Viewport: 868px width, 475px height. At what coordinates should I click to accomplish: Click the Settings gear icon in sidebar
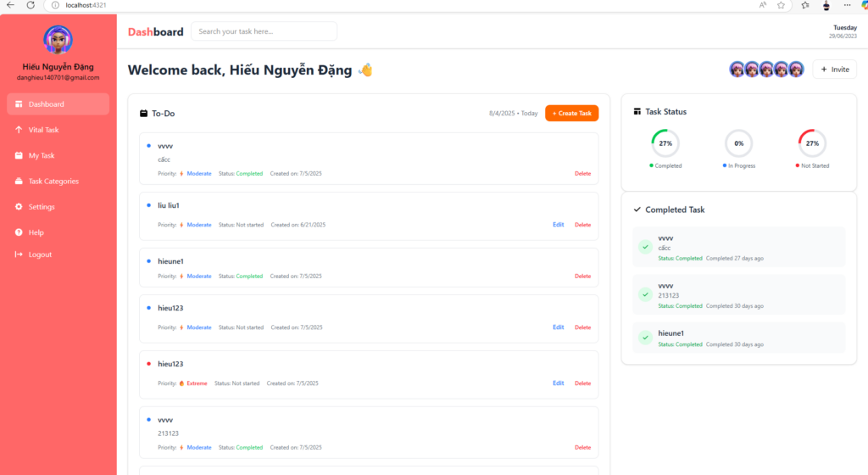click(19, 207)
